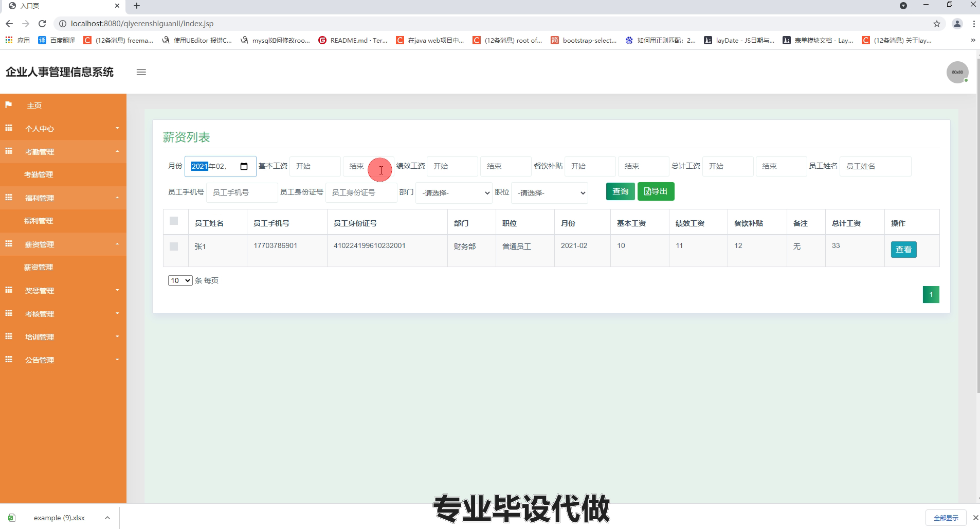Image resolution: width=980 pixels, height=529 pixels.
Task: Open the README.md bookmark
Action: click(x=353, y=40)
